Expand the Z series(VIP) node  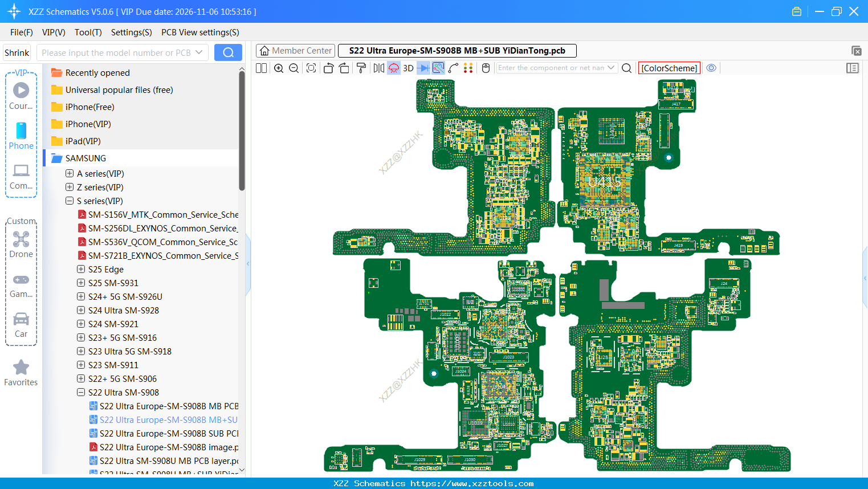point(70,187)
